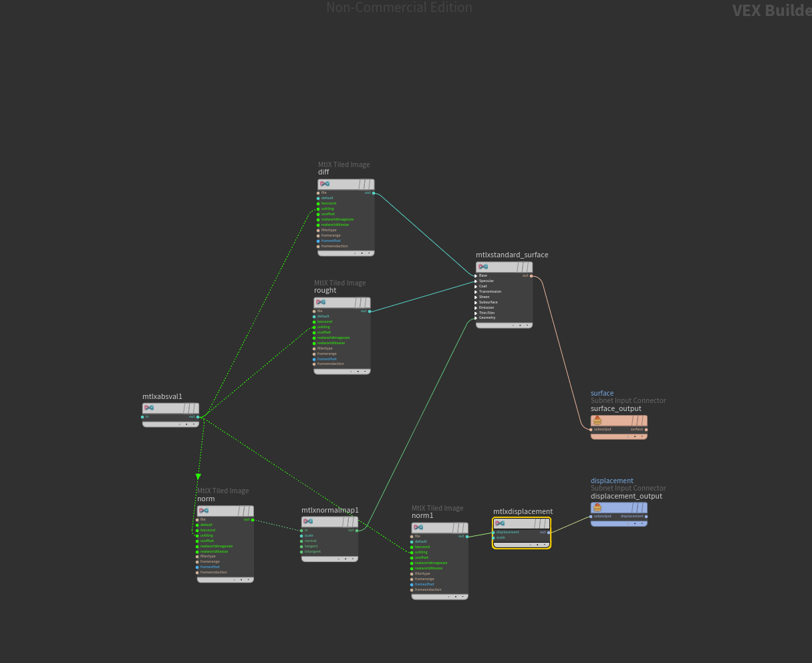Click the MaterialX icon on rought node

320,302
